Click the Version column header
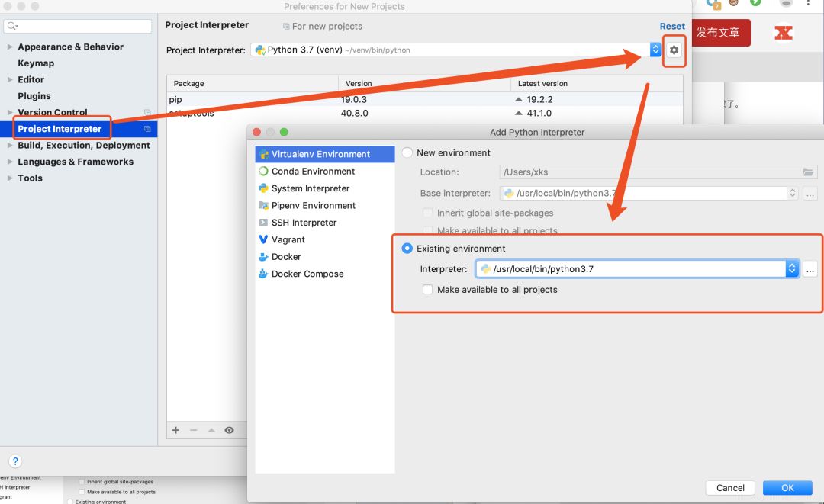This screenshot has width=824, height=504. (424, 83)
